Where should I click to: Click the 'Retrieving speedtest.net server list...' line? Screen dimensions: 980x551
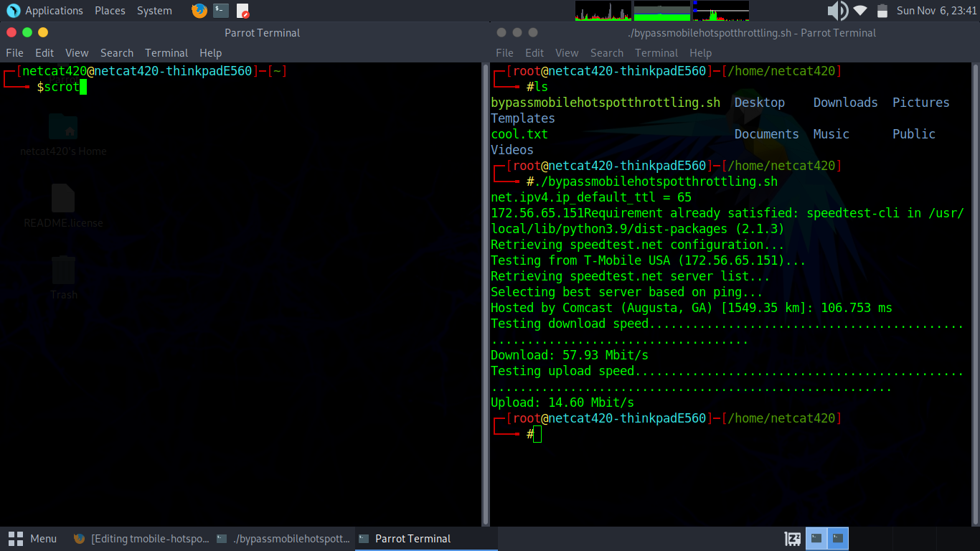pos(631,276)
